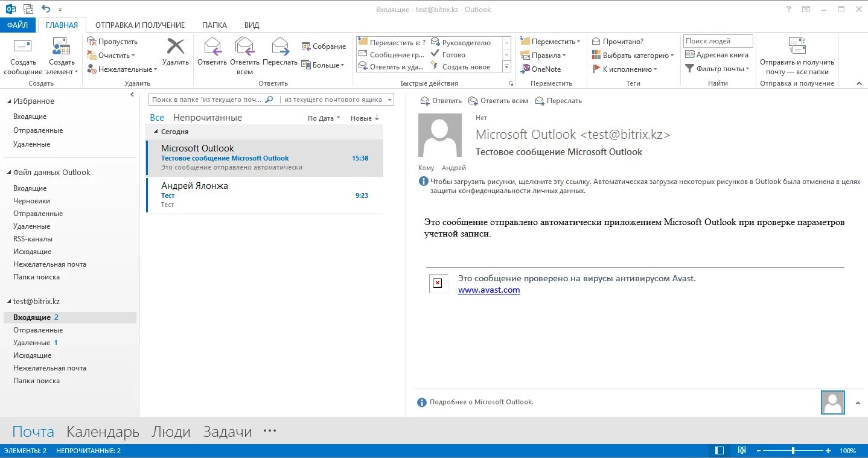The height and width of the screenshot is (458, 868).
Task: Open Categorize (Выбрать категорию) dropdown
Action: tap(633, 56)
